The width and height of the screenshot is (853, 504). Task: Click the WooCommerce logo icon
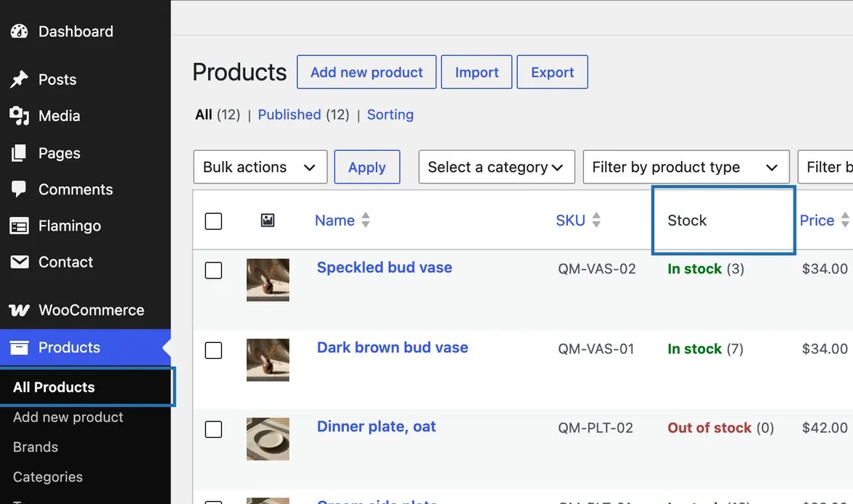point(19,310)
